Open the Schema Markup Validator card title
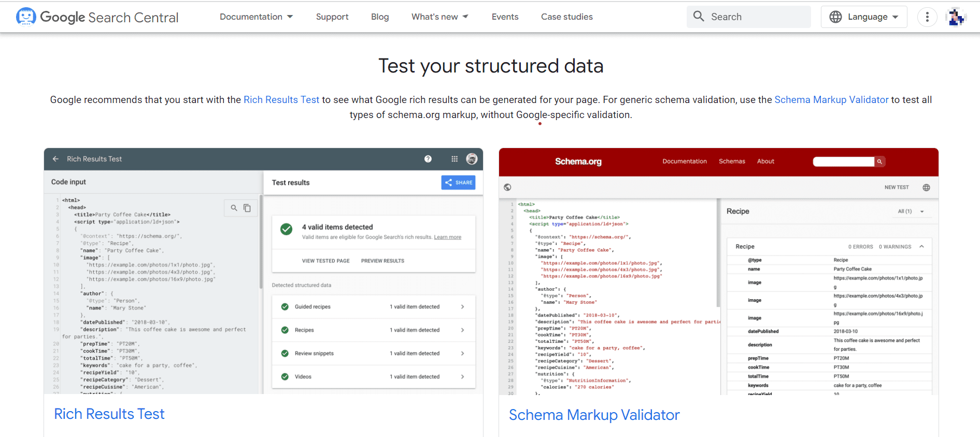This screenshot has width=980, height=437. coord(594,415)
